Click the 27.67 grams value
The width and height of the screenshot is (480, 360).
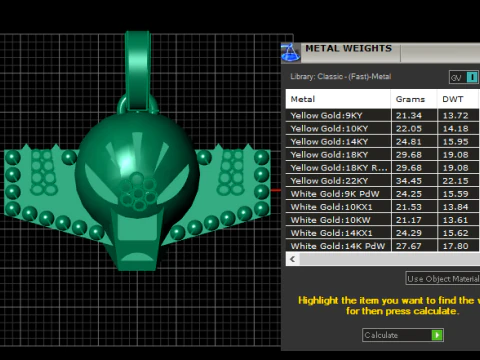click(409, 246)
